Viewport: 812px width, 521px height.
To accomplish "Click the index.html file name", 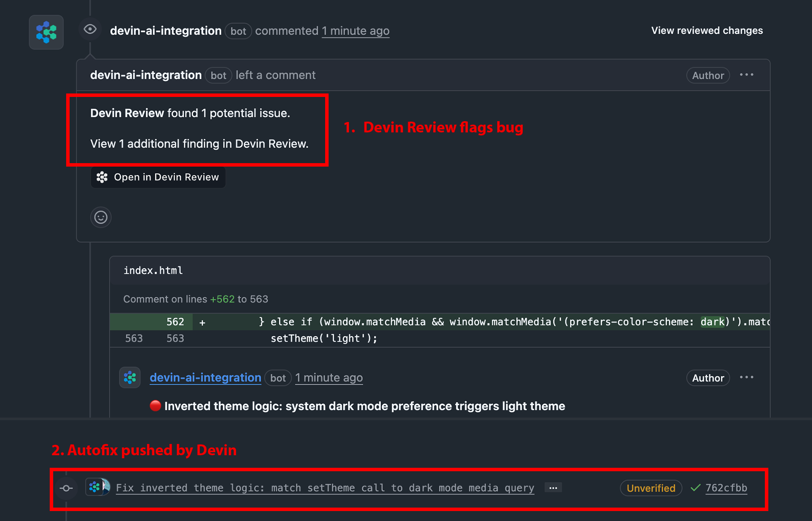I will point(153,270).
